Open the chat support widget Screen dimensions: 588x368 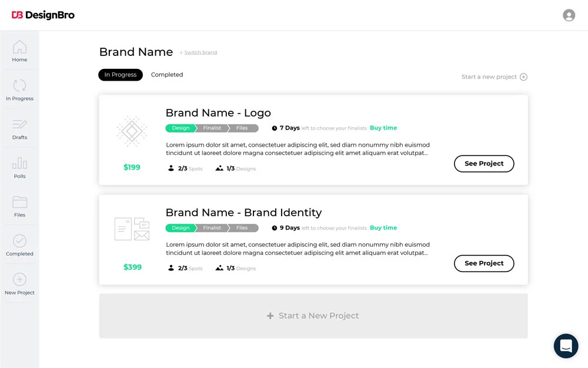(x=566, y=346)
